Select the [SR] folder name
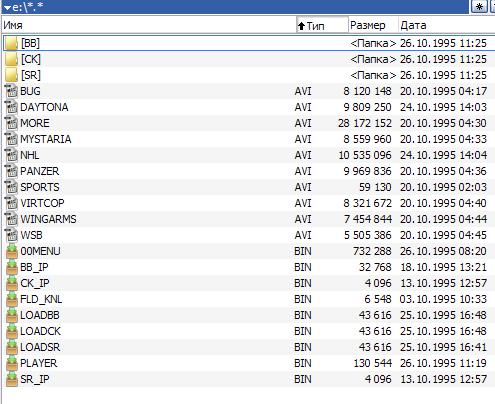 click(31, 75)
